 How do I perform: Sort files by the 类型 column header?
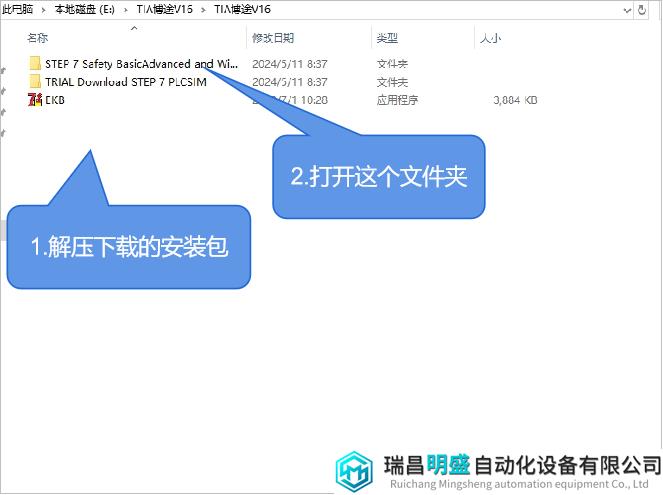click(387, 38)
